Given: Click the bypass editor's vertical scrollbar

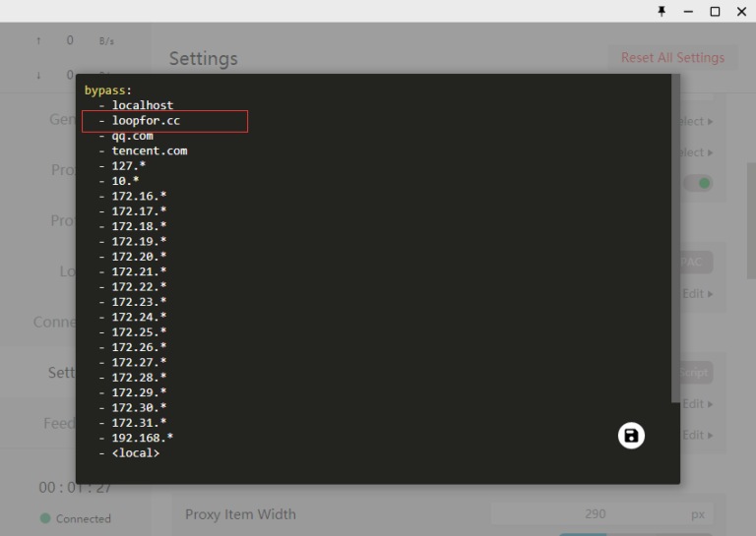Looking at the screenshot, I should (674, 236).
